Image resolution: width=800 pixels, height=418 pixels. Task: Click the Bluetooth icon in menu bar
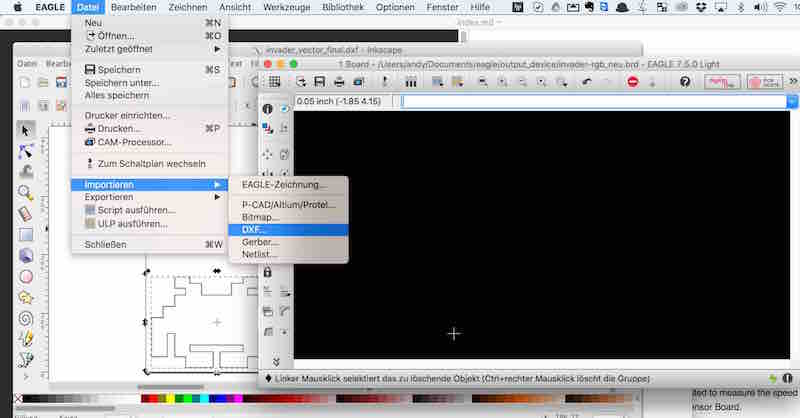point(741,7)
